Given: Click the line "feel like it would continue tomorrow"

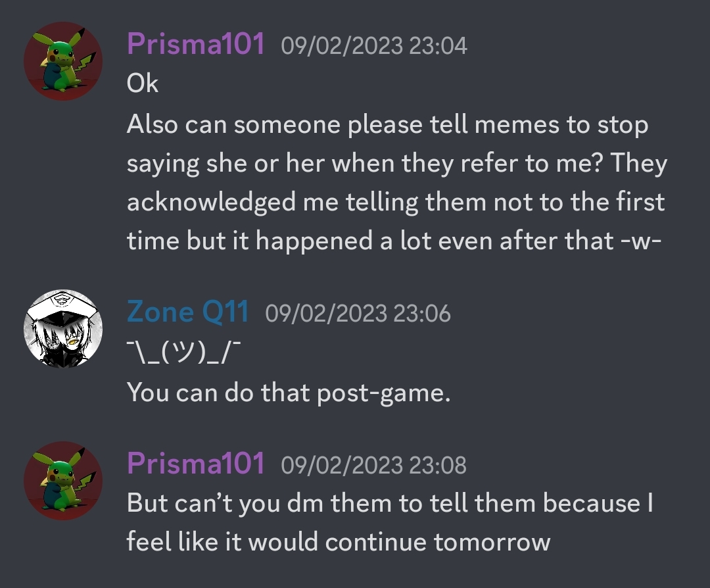Looking at the screenshot, I should [339, 542].
